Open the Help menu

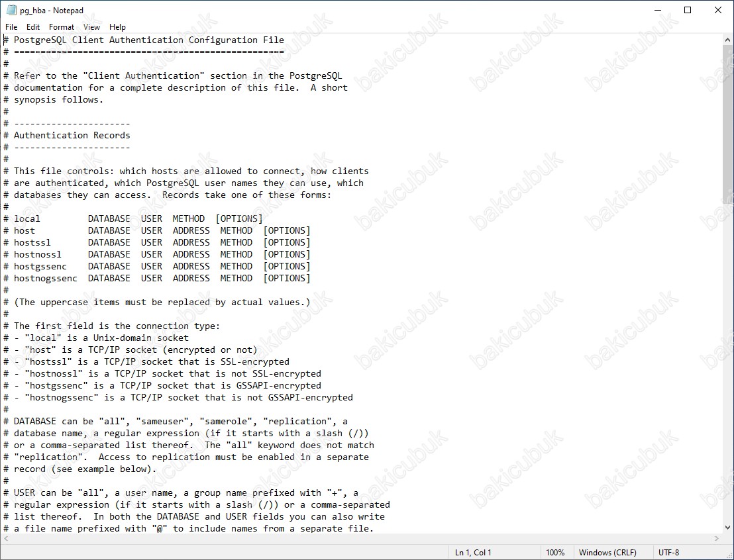(x=117, y=27)
